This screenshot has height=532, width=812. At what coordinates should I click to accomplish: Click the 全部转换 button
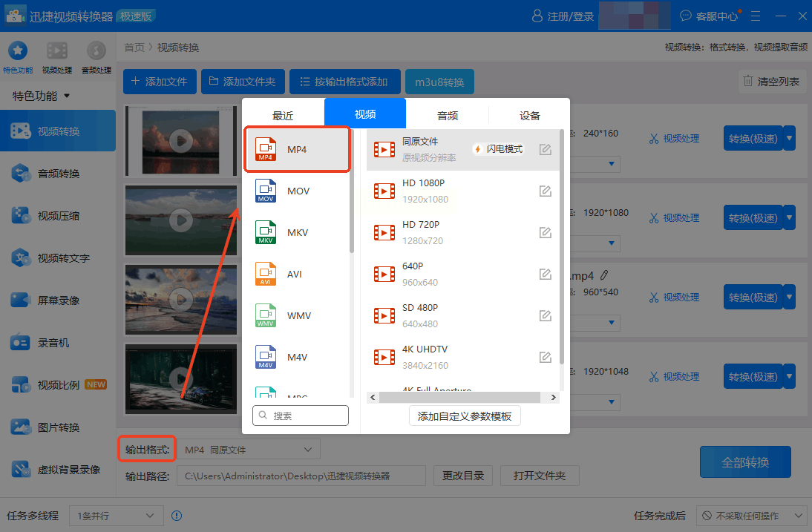(745, 462)
